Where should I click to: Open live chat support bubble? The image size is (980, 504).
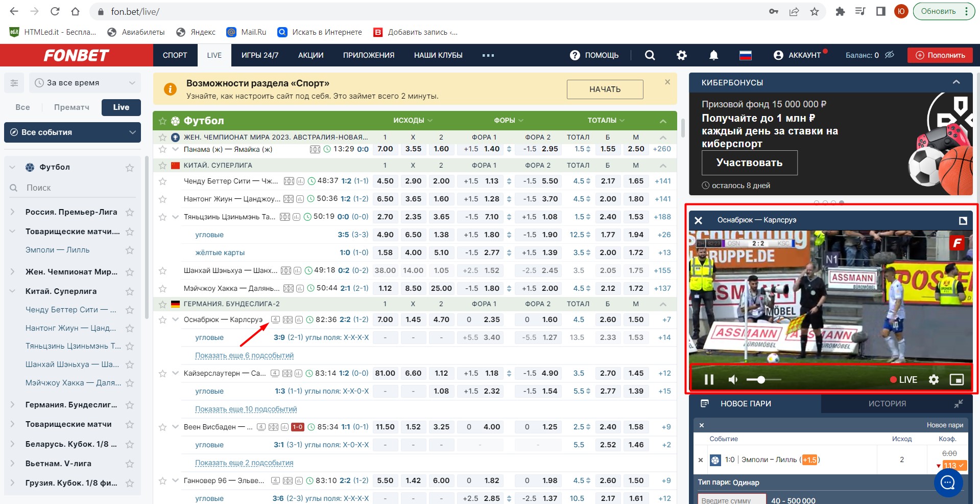pyautogui.click(x=948, y=482)
